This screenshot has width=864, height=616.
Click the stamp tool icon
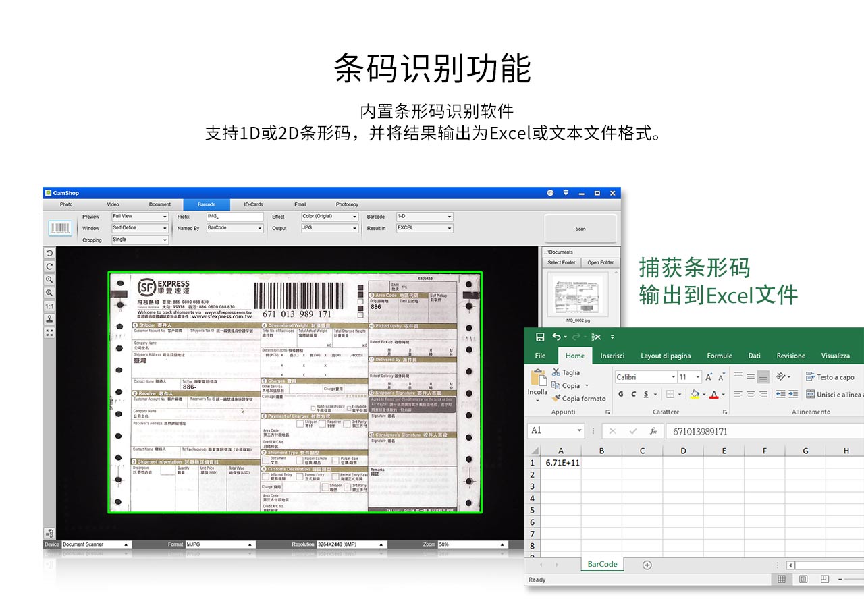click(x=49, y=319)
